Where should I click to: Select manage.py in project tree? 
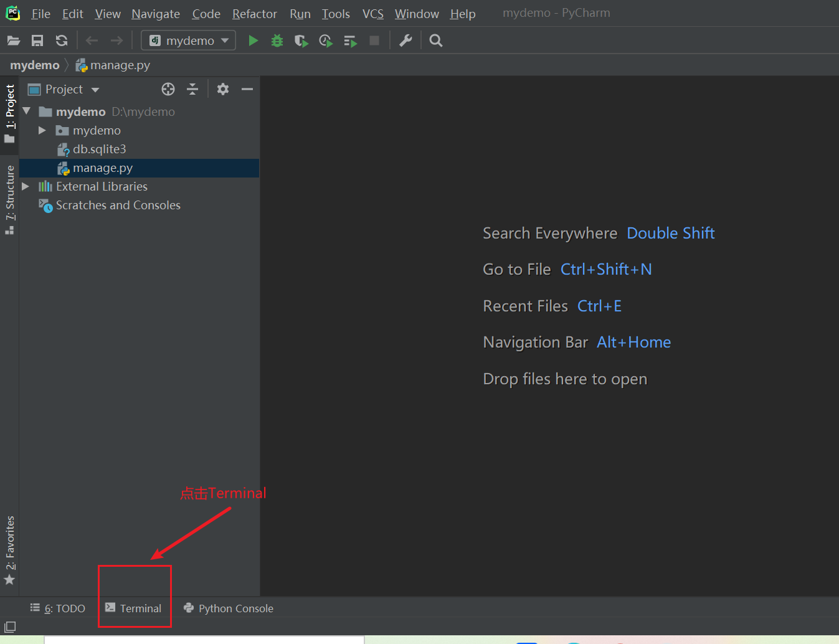point(103,168)
